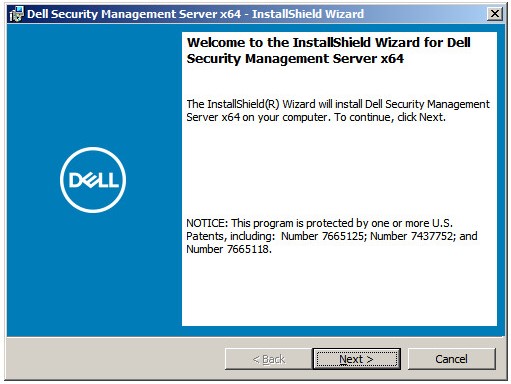Click patent Number 7665125 text
This screenshot has height=384, width=511.
[x=323, y=236]
